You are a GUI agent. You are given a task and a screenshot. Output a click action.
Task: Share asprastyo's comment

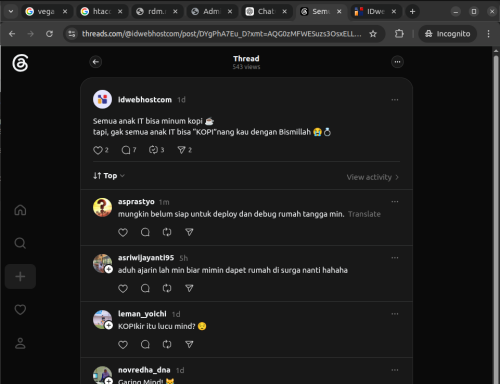pos(189,232)
